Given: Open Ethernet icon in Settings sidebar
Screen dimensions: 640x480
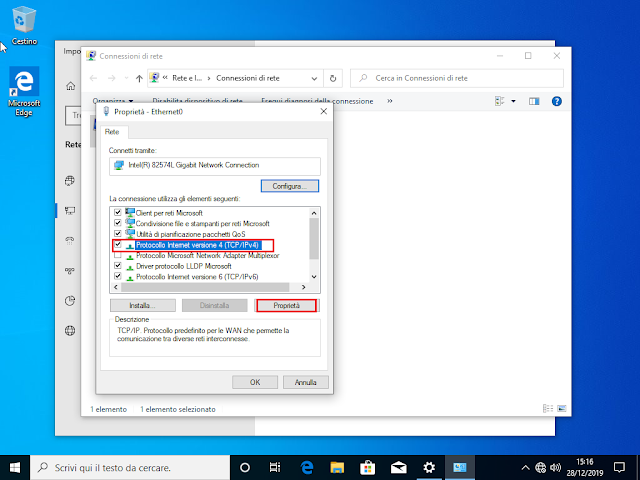Looking at the screenshot, I should [x=70, y=211].
